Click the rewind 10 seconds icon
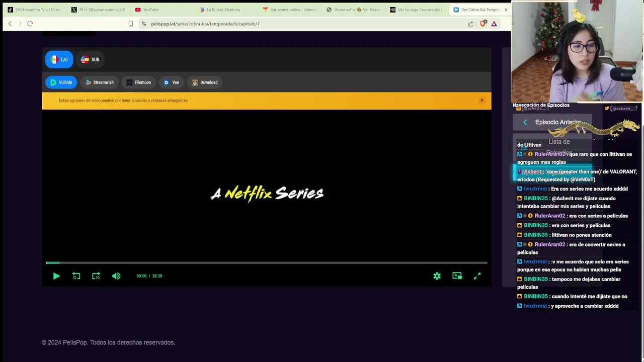This screenshot has height=362, width=644. coord(76,276)
